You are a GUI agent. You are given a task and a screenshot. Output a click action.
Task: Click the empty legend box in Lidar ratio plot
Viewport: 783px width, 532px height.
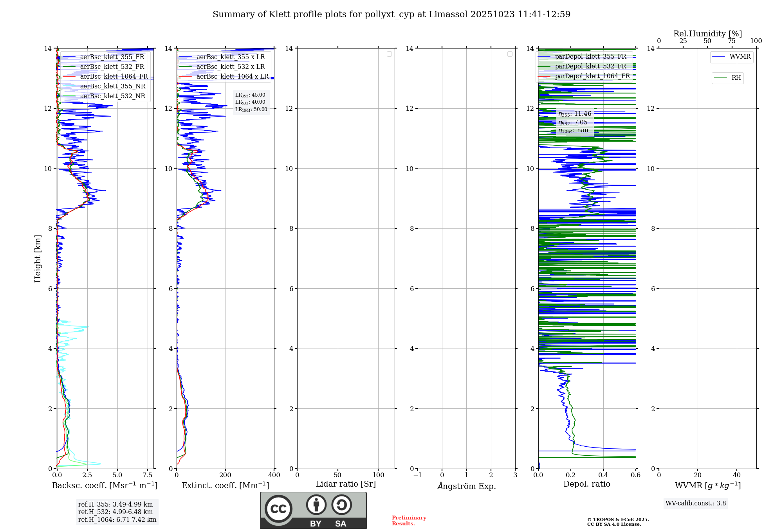click(389, 54)
